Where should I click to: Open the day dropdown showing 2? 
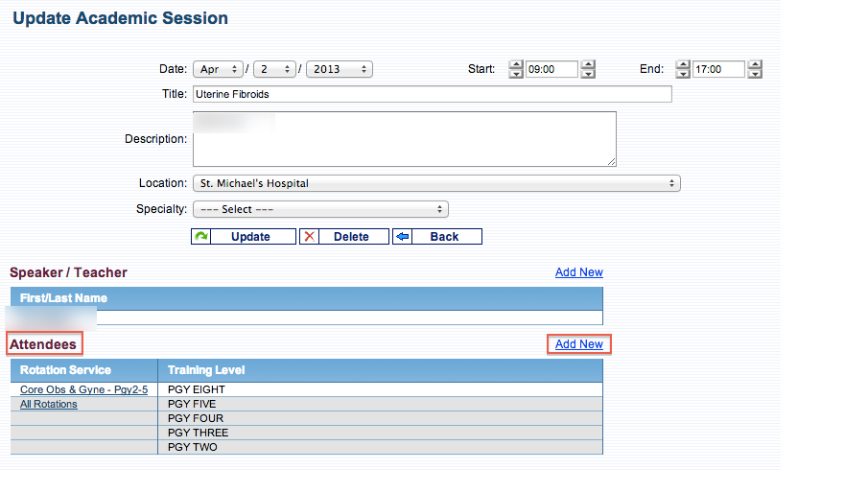274,69
